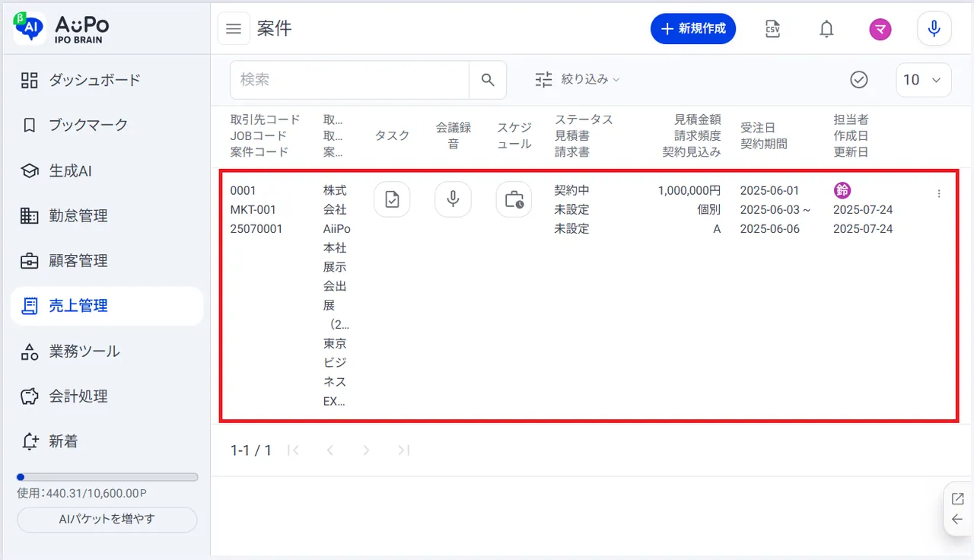Image resolution: width=974 pixels, height=560 pixels.
Task: Focus the 検索 search field
Action: [349, 79]
